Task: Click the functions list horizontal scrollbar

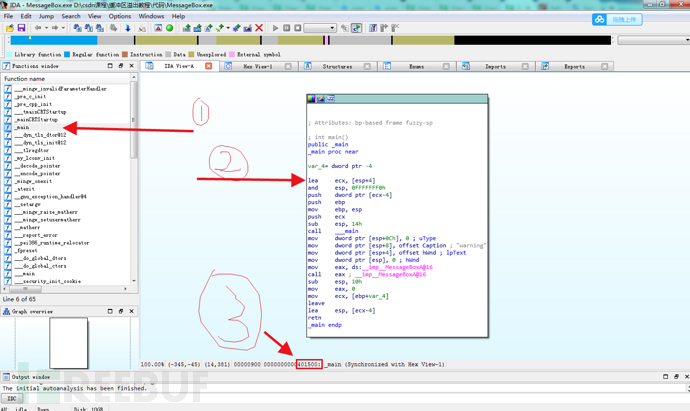Action: (x=26, y=289)
